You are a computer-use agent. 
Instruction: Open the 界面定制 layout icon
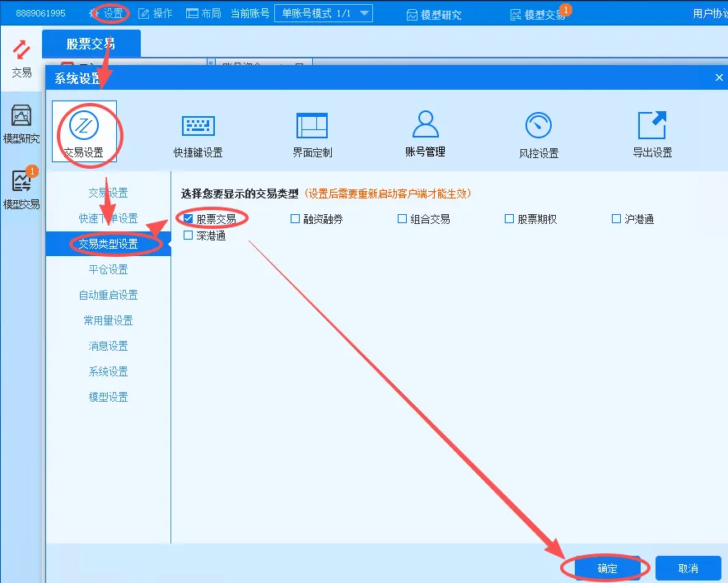pyautogui.click(x=312, y=132)
